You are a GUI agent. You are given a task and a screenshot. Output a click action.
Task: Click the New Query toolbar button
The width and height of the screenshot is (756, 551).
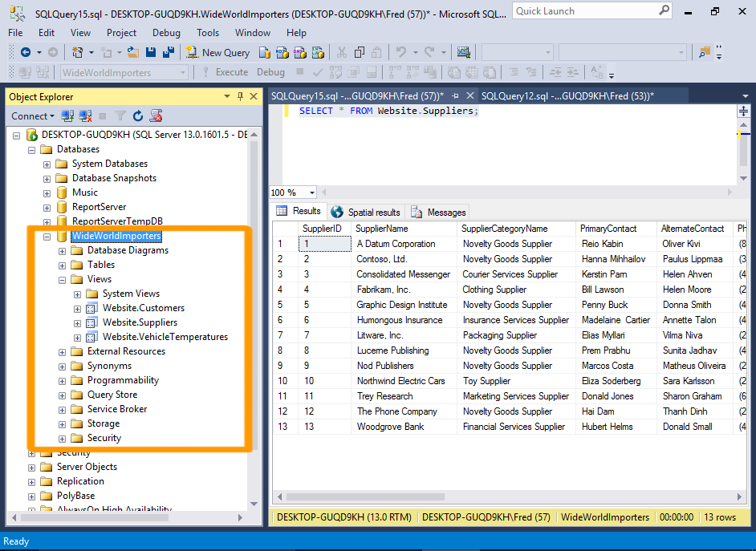click(218, 52)
